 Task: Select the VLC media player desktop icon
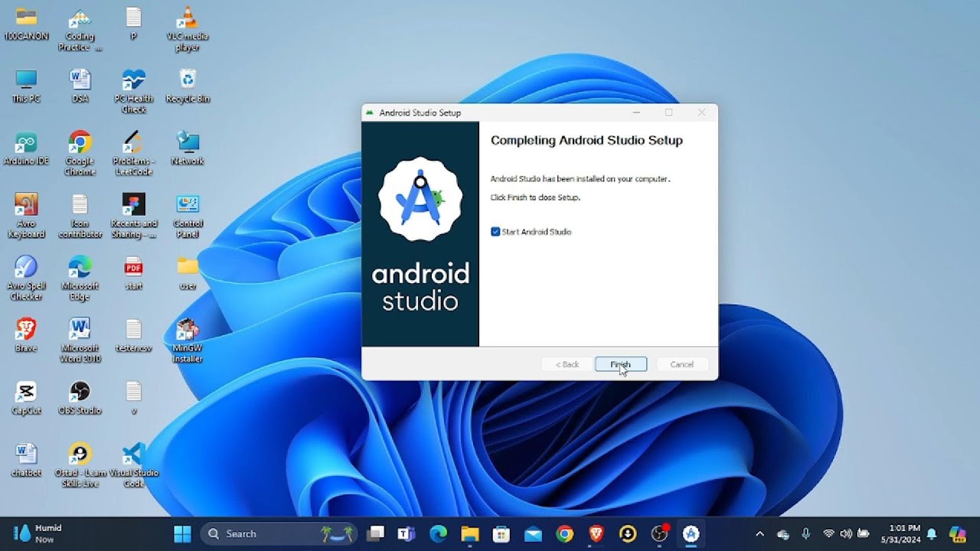[188, 28]
